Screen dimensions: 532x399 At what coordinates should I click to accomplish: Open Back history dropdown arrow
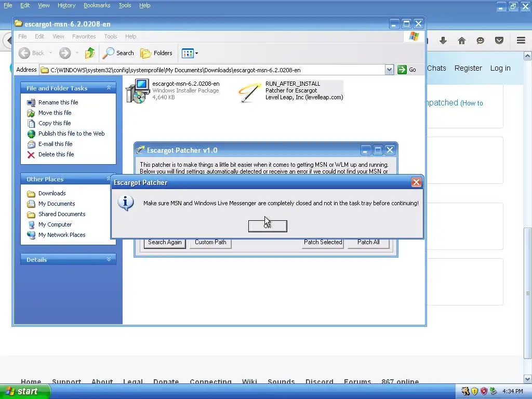pyautogui.click(x=50, y=53)
